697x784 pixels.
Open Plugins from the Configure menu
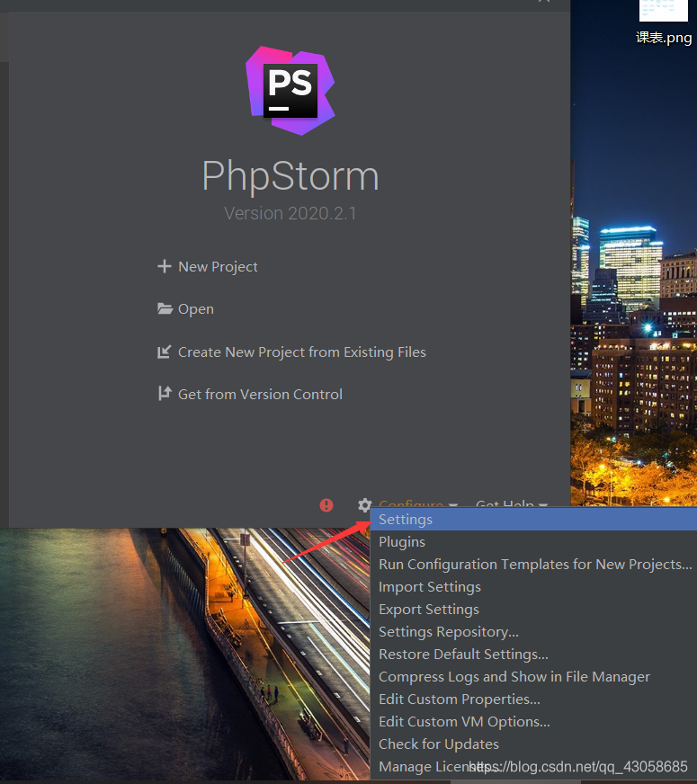pos(533,542)
